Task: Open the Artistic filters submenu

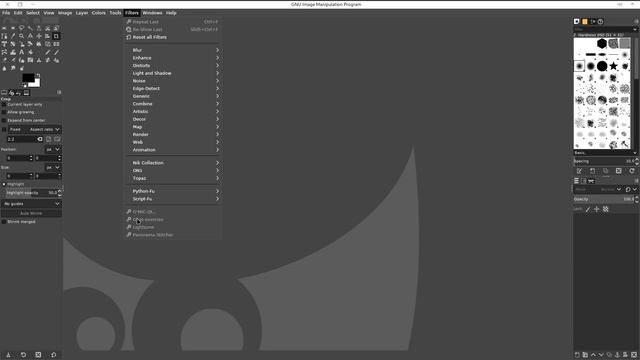Action: click(x=173, y=111)
